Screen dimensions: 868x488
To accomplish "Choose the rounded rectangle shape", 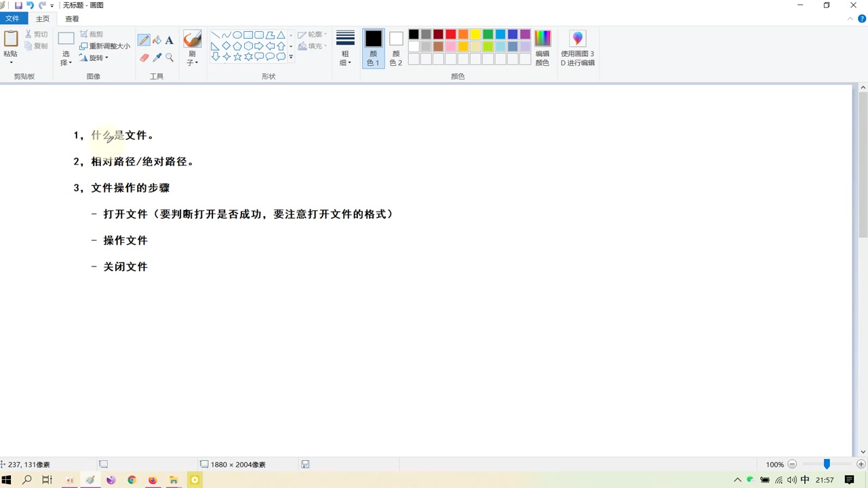I will pyautogui.click(x=259, y=35).
